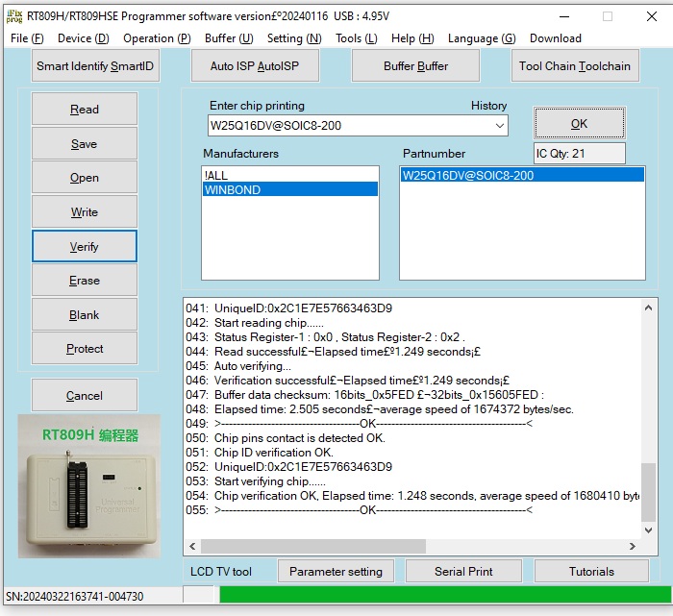This screenshot has width=673, height=616.
Task: Click the Erase button
Action: (x=85, y=280)
